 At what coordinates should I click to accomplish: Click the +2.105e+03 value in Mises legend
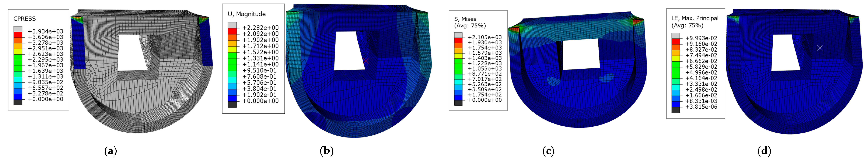[x=485, y=38]
